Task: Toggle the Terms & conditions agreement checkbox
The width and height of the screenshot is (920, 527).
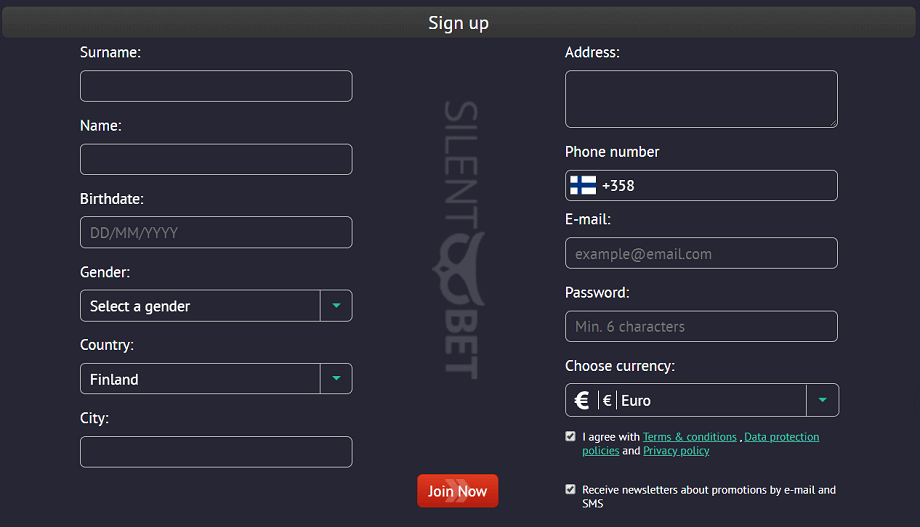Action: click(x=570, y=436)
